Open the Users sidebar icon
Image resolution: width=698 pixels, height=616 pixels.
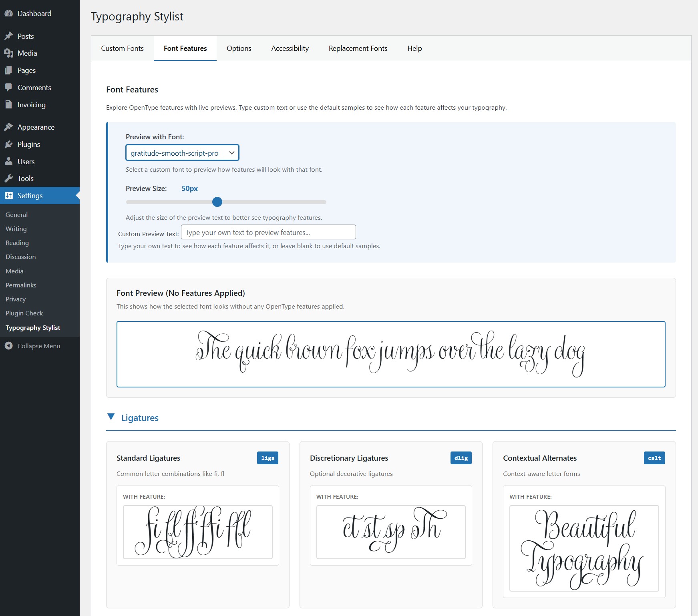coord(9,161)
